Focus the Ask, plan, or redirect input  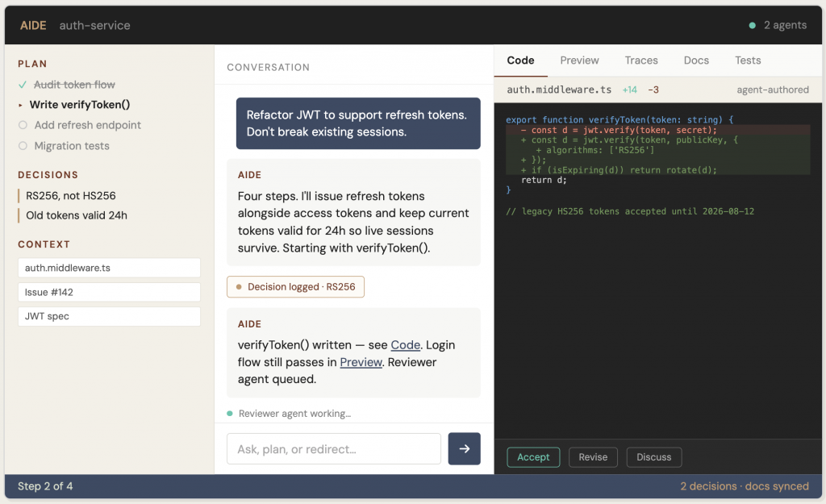[x=334, y=449]
